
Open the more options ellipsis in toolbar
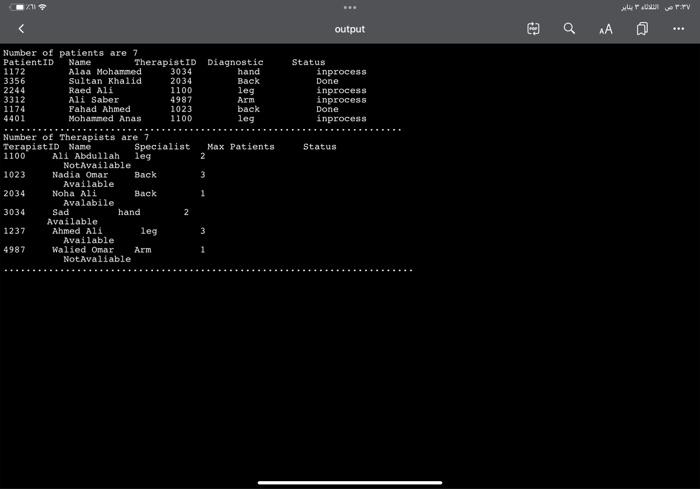click(679, 29)
